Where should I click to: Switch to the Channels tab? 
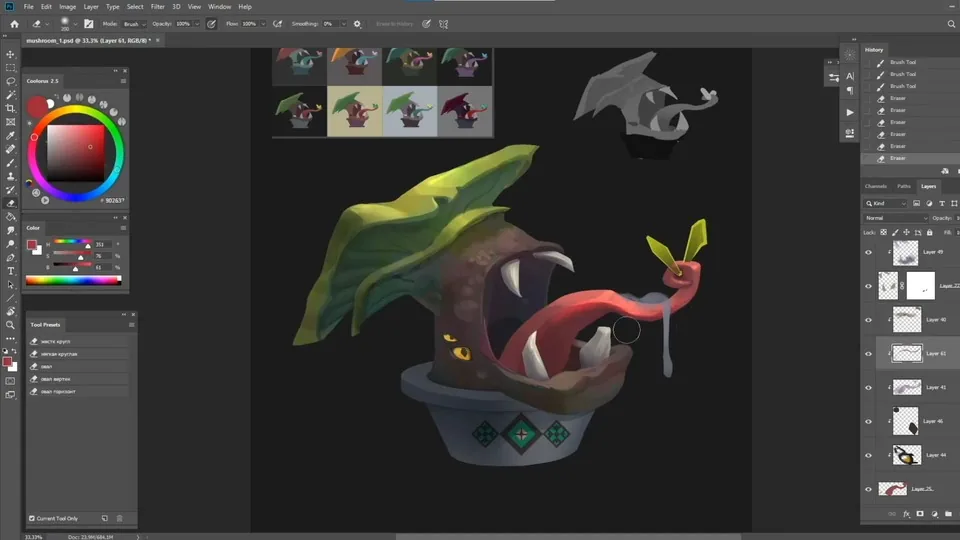click(x=876, y=186)
